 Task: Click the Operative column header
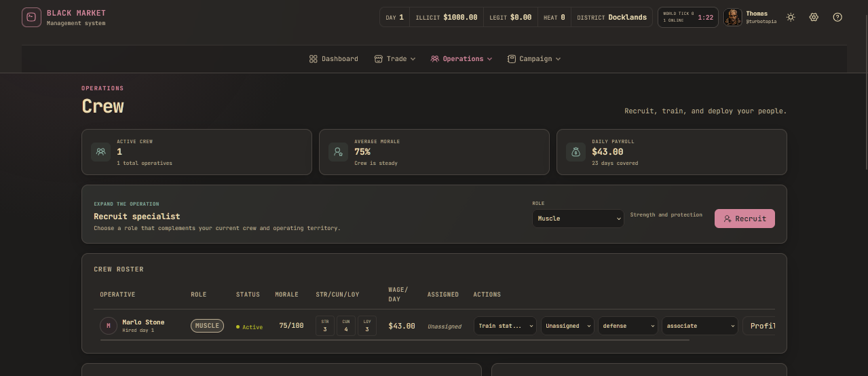pos(117,295)
